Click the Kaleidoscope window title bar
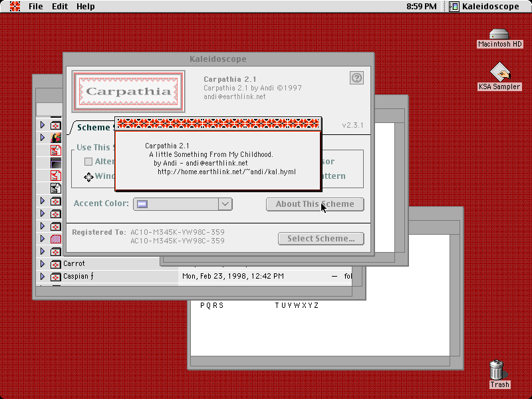 (x=219, y=59)
